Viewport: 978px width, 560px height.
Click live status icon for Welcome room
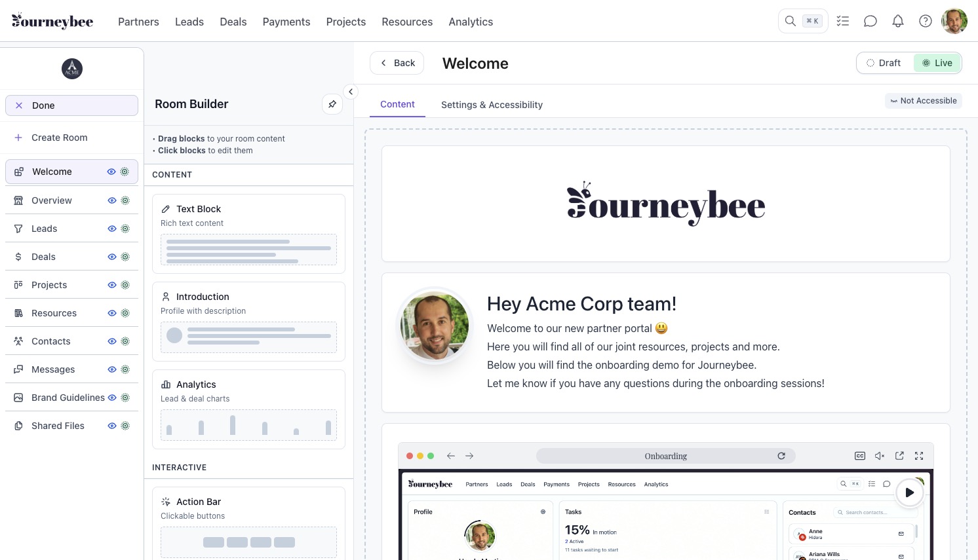[125, 172]
